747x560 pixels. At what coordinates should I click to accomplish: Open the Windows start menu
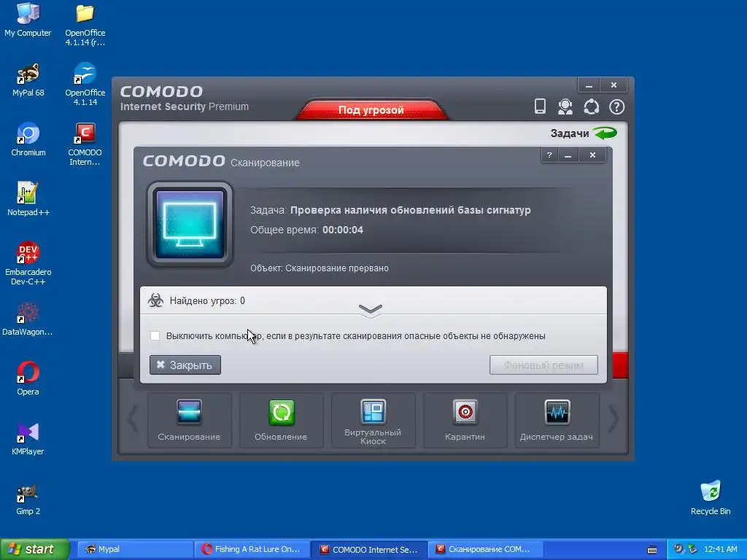pyautogui.click(x=34, y=549)
